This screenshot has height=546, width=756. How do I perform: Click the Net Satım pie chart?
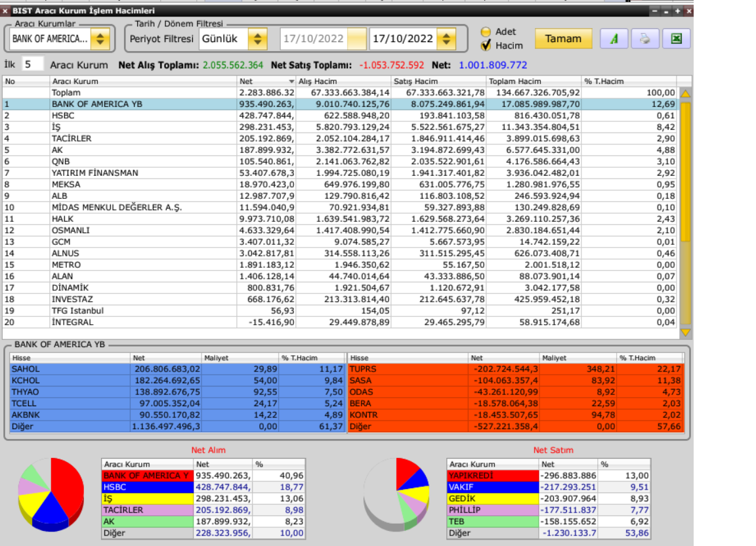point(396,494)
